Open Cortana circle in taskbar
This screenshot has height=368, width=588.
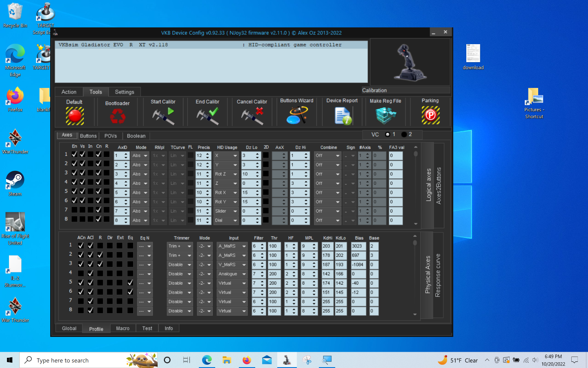167,360
